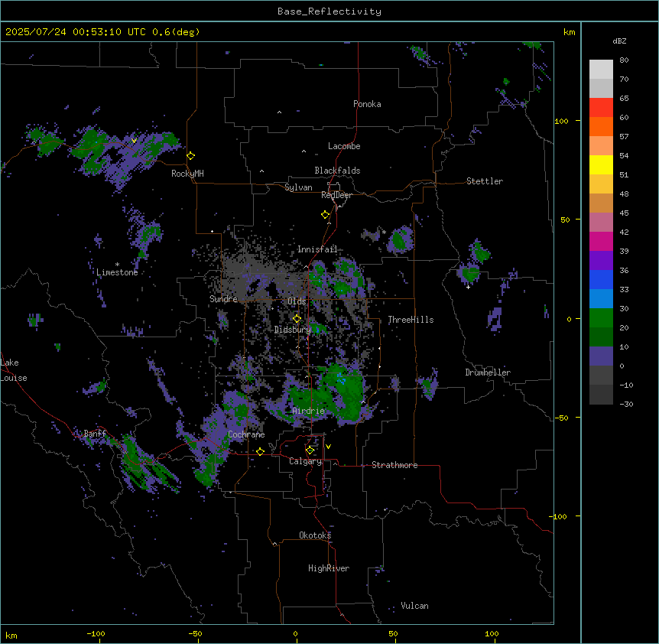Click the Base_Reflectivity title text
Viewport: 659px width, 644px height.
coord(329,11)
